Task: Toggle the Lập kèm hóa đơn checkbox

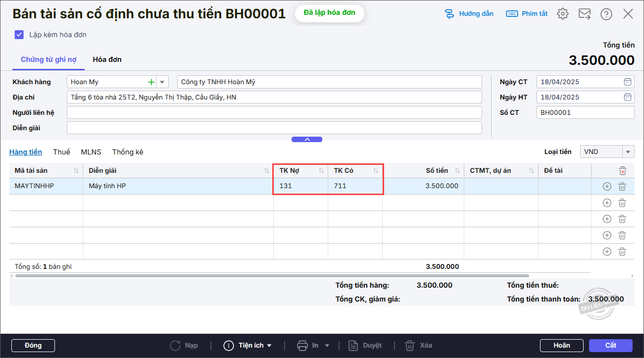Action: tap(19, 35)
